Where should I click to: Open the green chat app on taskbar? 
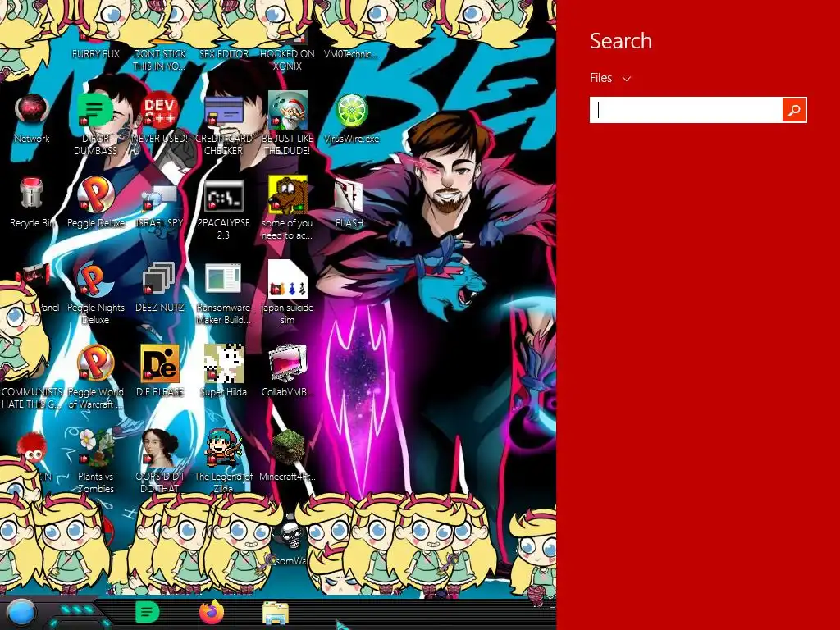click(x=148, y=613)
